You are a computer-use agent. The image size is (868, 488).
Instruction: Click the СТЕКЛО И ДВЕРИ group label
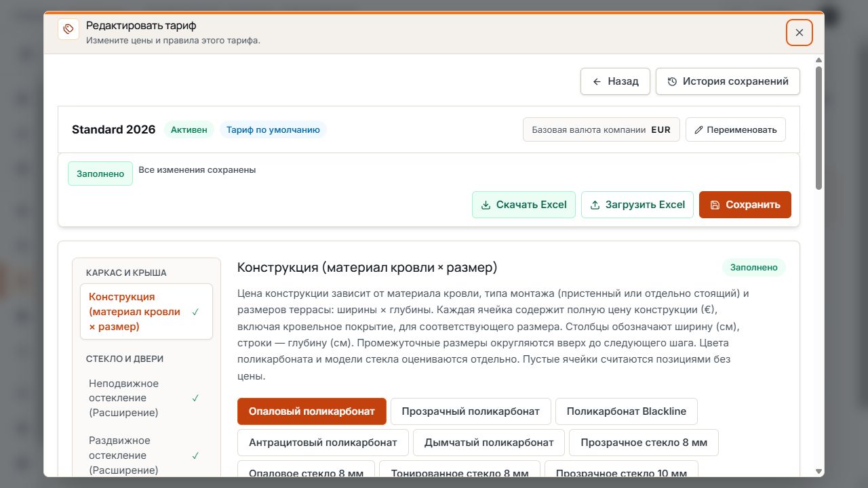click(125, 359)
